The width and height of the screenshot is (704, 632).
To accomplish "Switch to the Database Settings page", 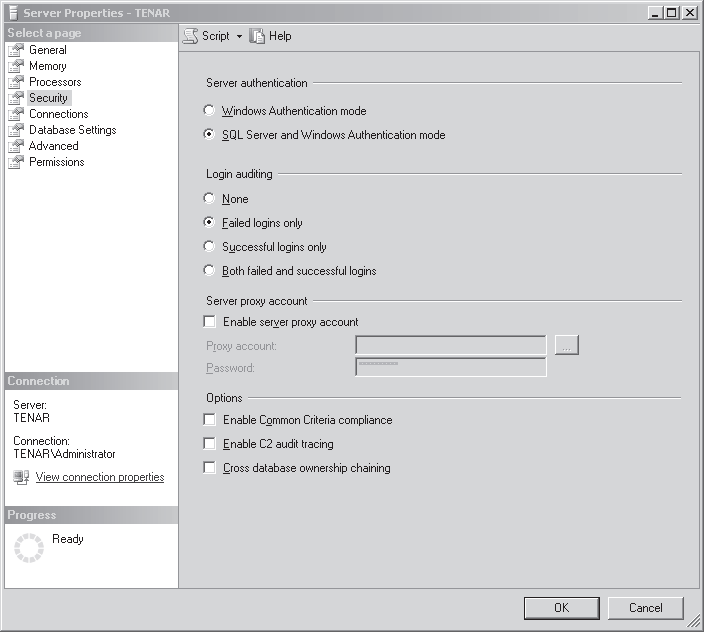I will (73, 130).
